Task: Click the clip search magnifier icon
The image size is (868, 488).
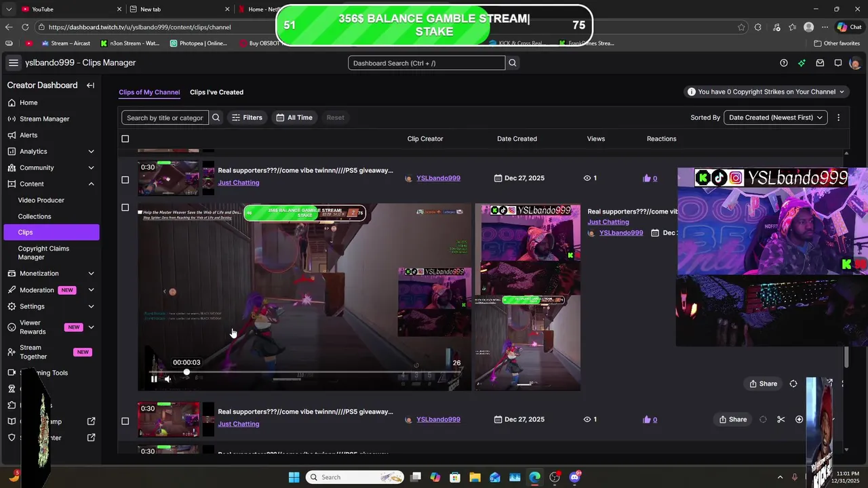Action: coord(216,117)
